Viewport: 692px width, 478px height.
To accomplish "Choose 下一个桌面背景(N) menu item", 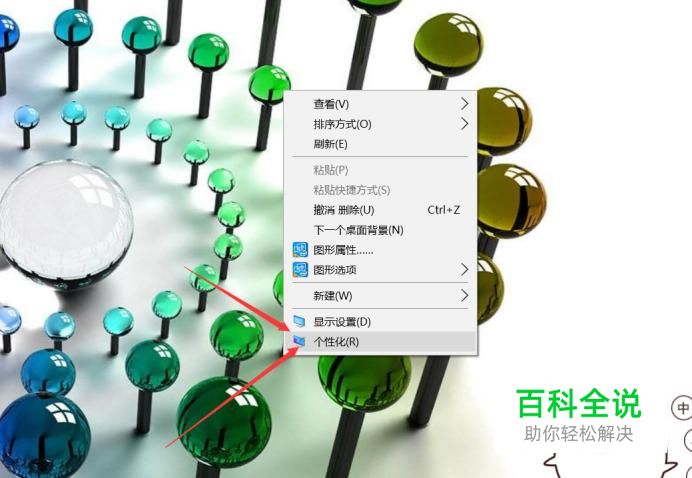I will point(384,230).
